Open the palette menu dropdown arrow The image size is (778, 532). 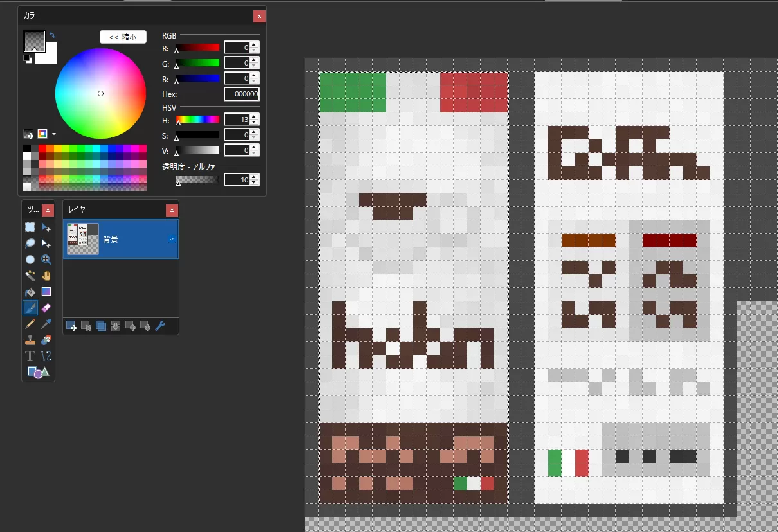(54, 134)
